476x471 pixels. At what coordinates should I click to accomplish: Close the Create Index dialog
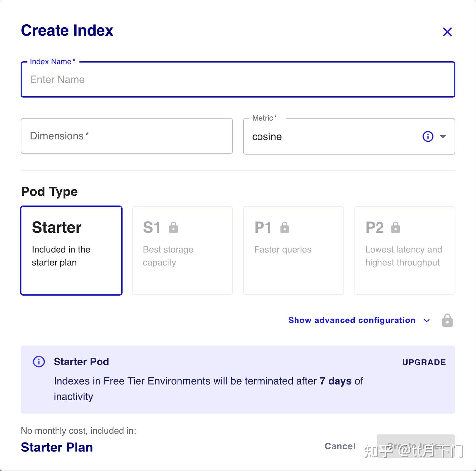tap(447, 32)
